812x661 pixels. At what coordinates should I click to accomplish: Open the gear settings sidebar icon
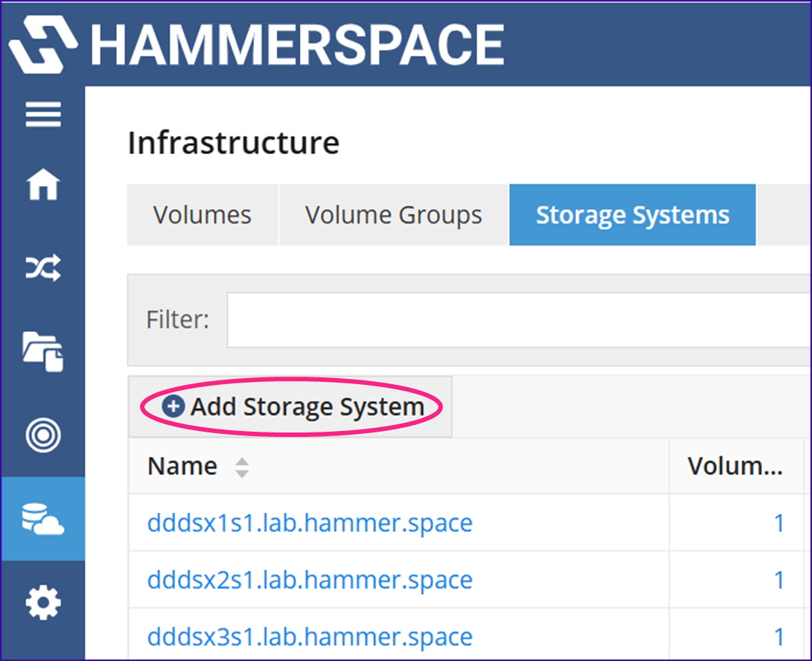pyautogui.click(x=43, y=602)
